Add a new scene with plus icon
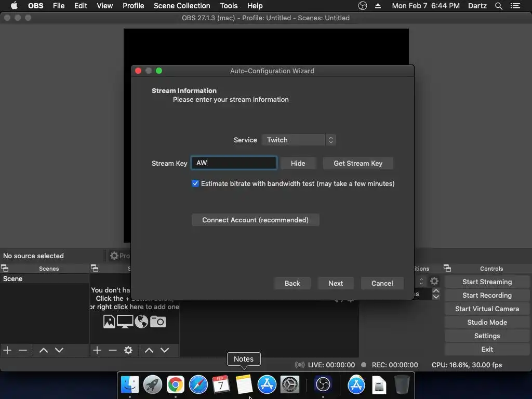 (7, 350)
